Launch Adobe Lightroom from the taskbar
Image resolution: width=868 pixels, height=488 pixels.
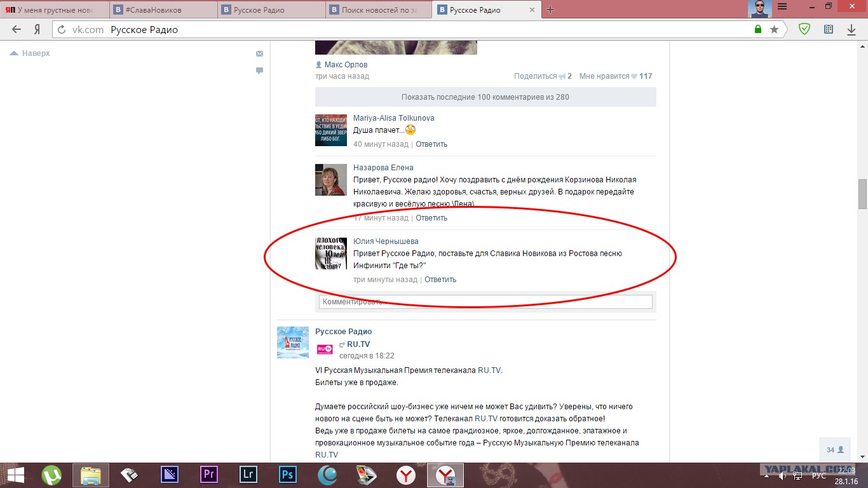point(248,475)
